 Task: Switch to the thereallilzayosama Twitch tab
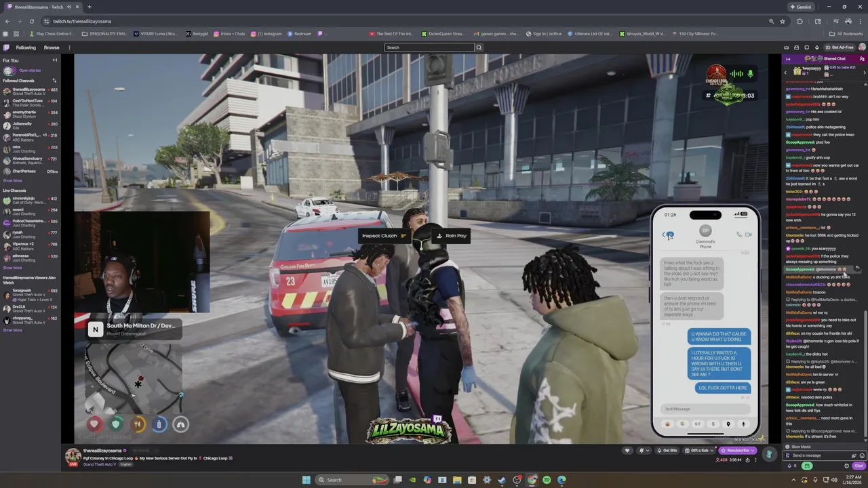(41, 7)
